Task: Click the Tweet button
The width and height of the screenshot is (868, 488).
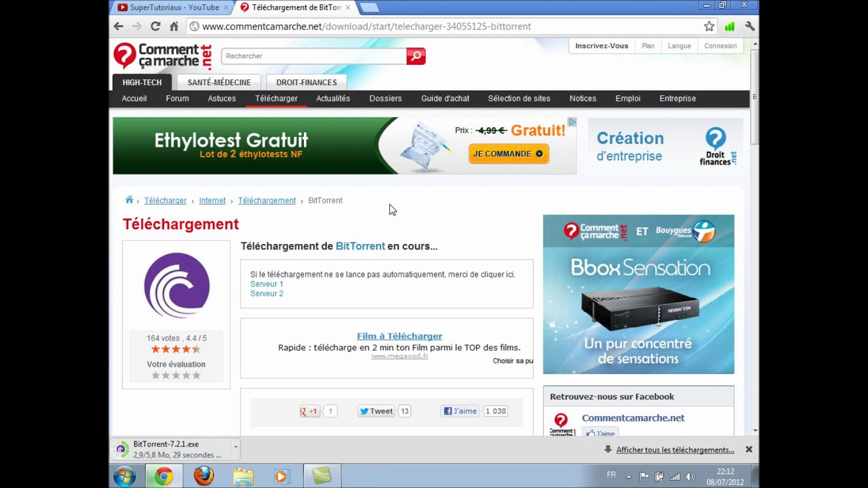Action: pos(376,411)
